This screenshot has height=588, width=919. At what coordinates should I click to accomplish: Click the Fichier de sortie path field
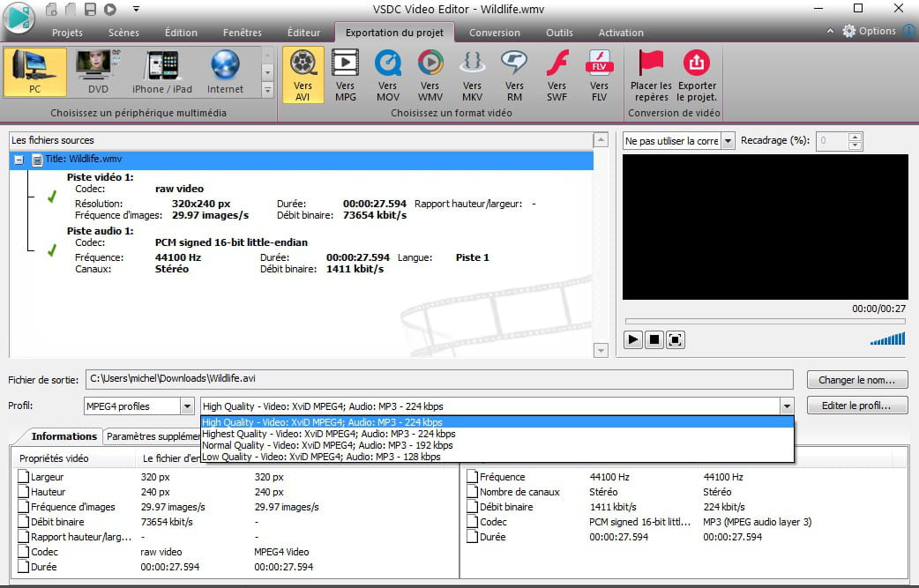pos(439,379)
